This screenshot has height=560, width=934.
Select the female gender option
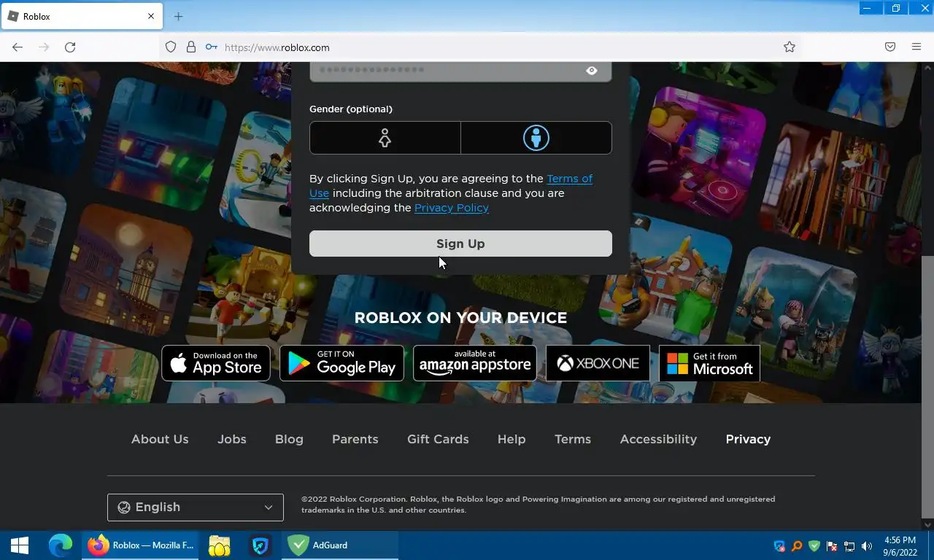tap(385, 138)
